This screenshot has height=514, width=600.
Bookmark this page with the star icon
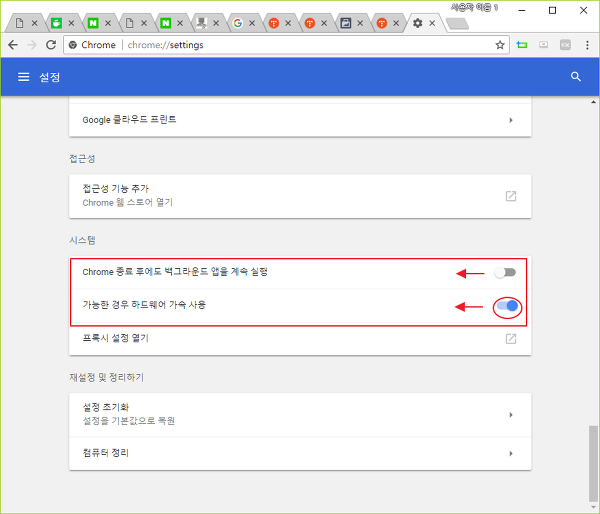(x=500, y=45)
